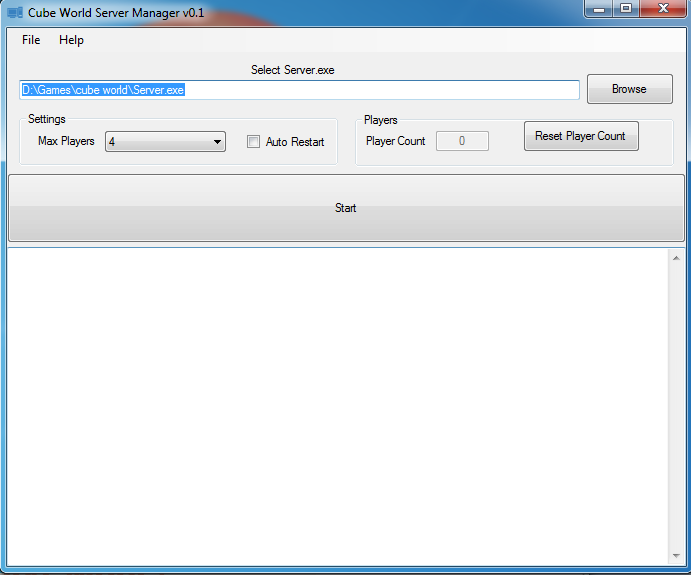This screenshot has height=577, width=691.
Task: Click the Max Players label
Action: pyautogui.click(x=66, y=141)
